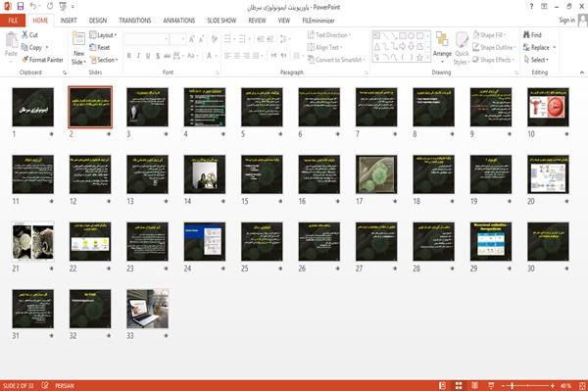Open the font size combo box
The width and height of the screenshot is (588, 391).
tap(177, 39)
